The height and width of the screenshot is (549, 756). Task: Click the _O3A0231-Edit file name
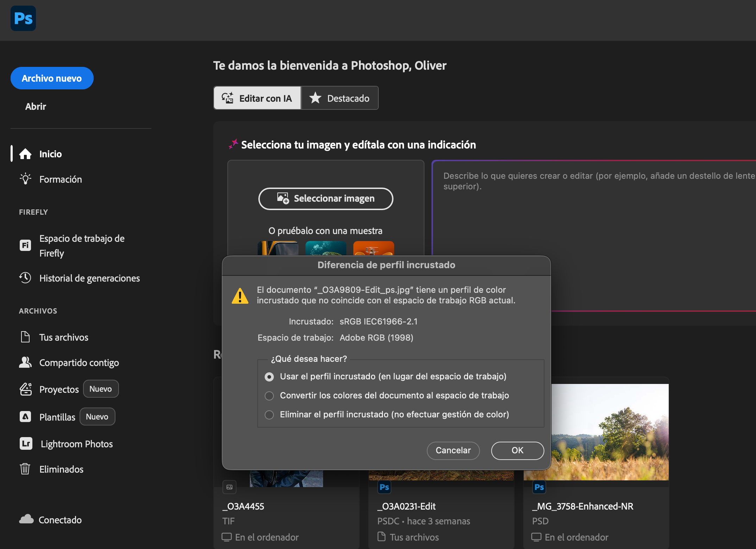[407, 506]
